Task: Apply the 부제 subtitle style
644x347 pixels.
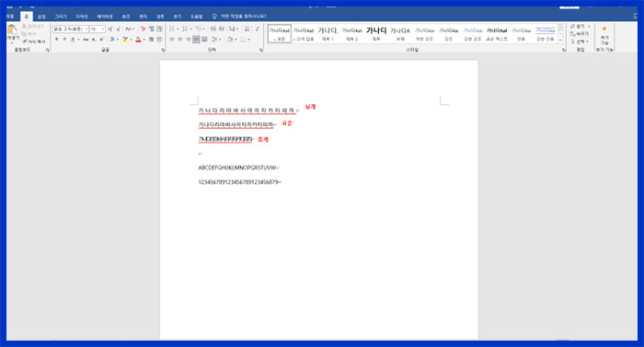Action: pyautogui.click(x=400, y=34)
